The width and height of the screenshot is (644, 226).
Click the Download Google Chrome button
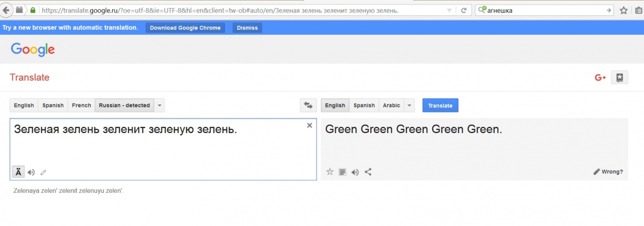tap(185, 28)
